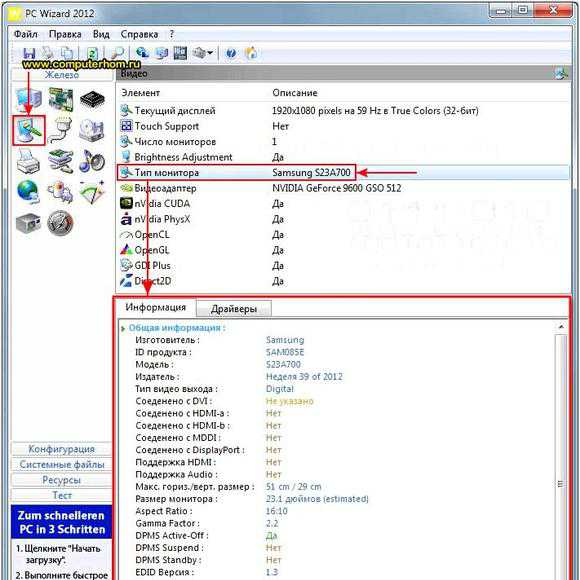The width and height of the screenshot is (580, 580).
Task: Select the nVidia PhysX row
Action: [343, 219]
